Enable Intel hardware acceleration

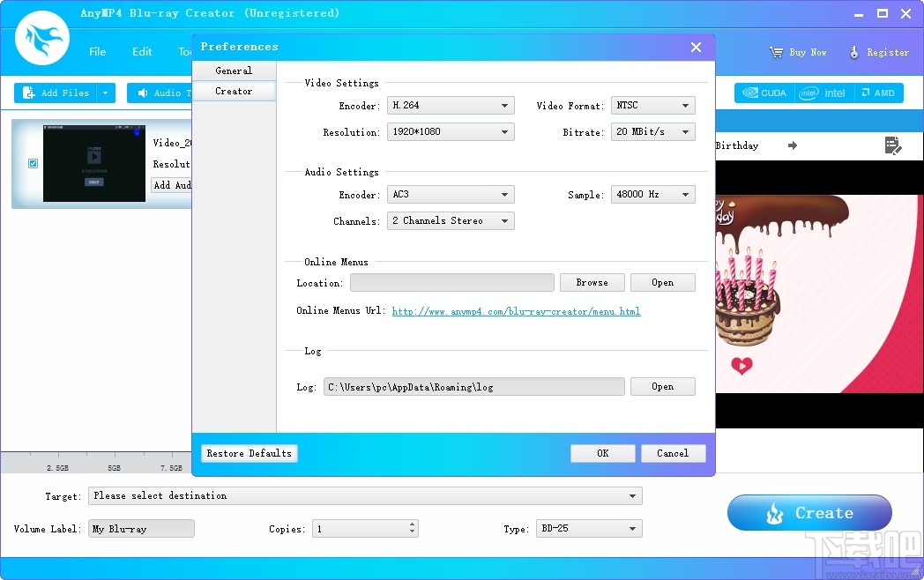(x=808, y=93)
